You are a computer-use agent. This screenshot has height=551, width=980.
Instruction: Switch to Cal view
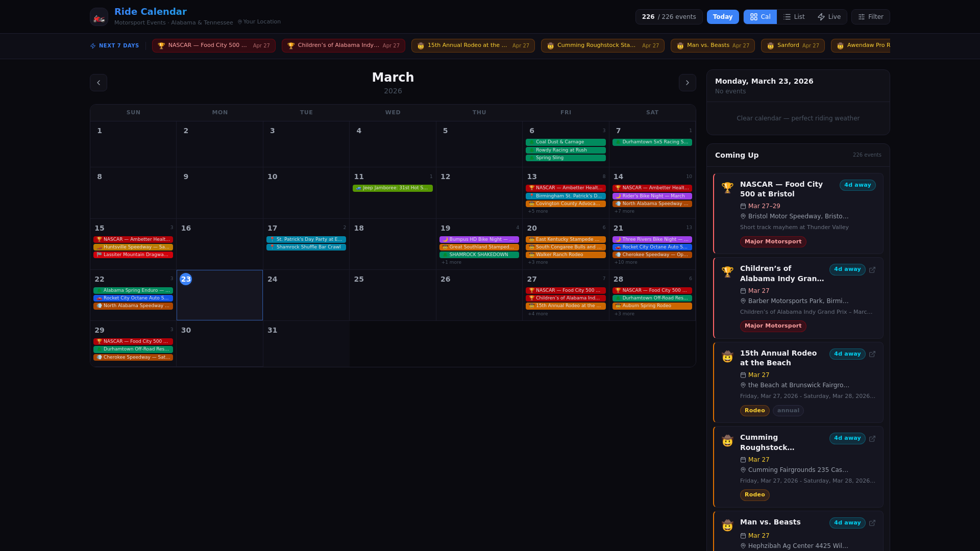[760, 17]
